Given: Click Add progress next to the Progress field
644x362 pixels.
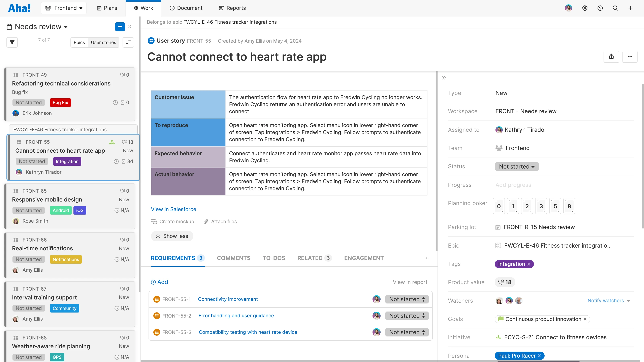Looking at the screenshot, I should [513, 185].
